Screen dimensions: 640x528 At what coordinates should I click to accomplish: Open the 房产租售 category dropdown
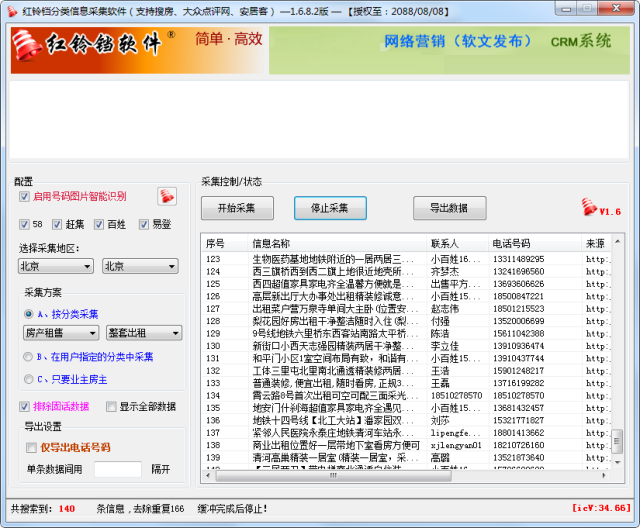pyautogui.click(x=61, y=333)
